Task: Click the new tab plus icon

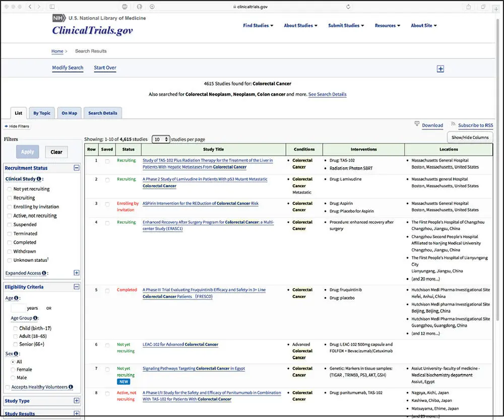Action: (496, 9)
